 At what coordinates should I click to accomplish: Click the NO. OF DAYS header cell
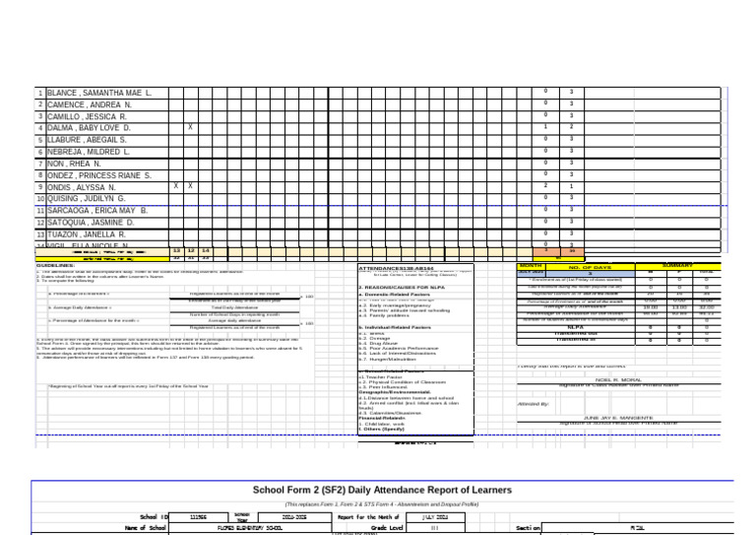(591, 267)
